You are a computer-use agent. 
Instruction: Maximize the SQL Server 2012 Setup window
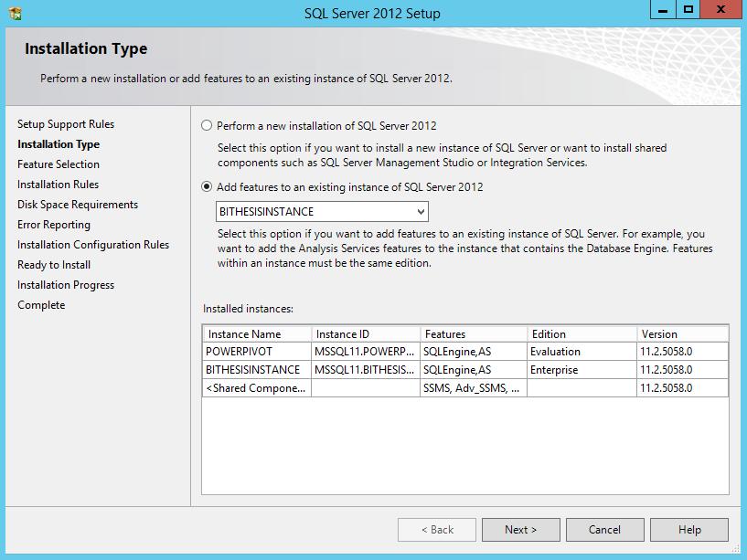(x=688, y=10)
